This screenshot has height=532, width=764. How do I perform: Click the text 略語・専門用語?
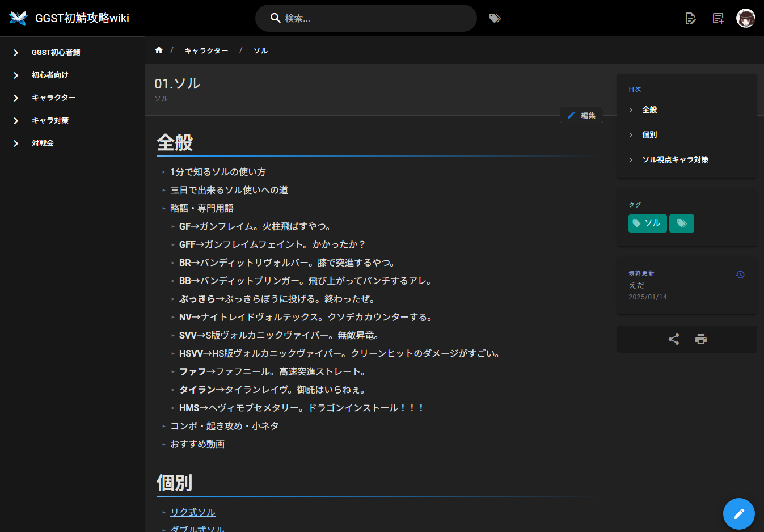point(202,208)
